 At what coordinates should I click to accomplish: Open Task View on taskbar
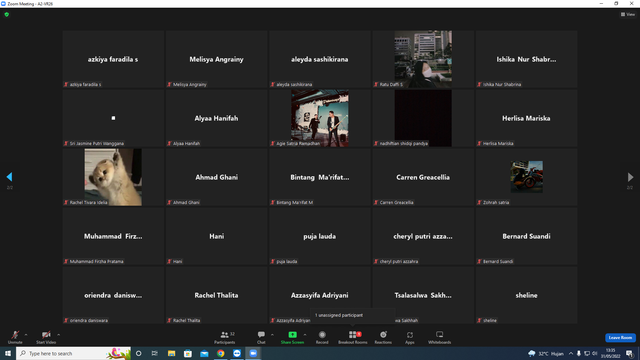[155, 353]
